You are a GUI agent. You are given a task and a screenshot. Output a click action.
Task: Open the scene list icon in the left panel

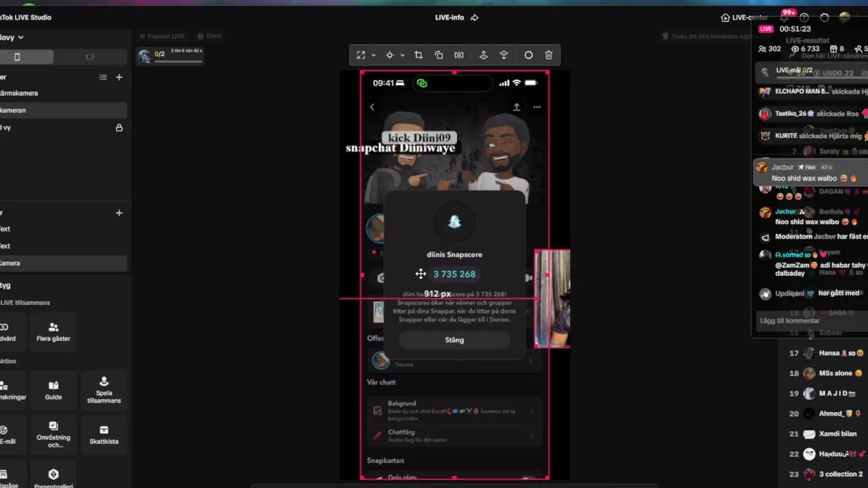pos(103,77)
